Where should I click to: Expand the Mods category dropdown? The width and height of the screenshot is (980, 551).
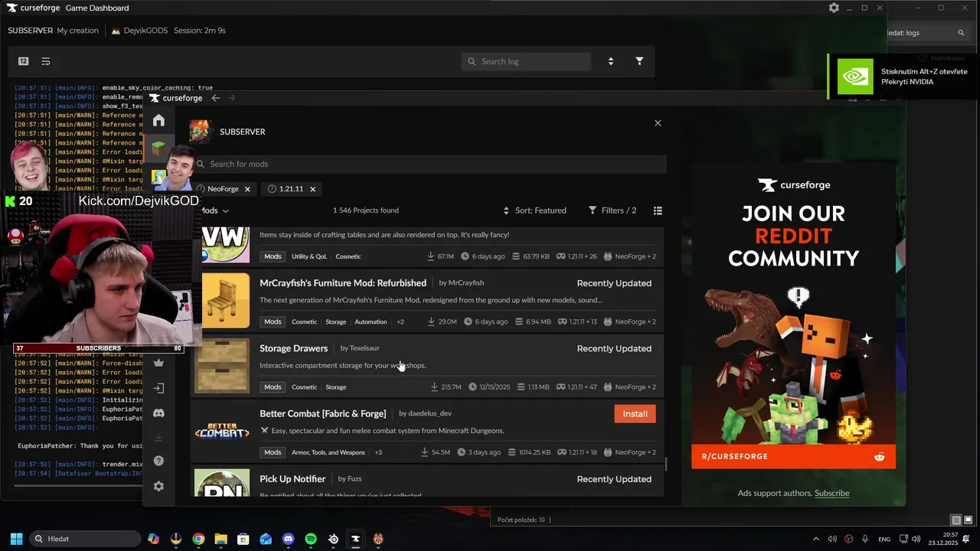point(214,210)
